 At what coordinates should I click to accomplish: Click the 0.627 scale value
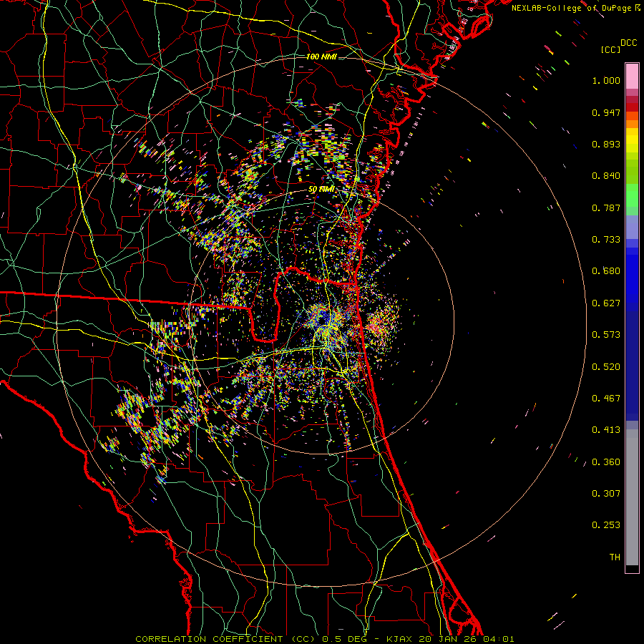[606, 303]
